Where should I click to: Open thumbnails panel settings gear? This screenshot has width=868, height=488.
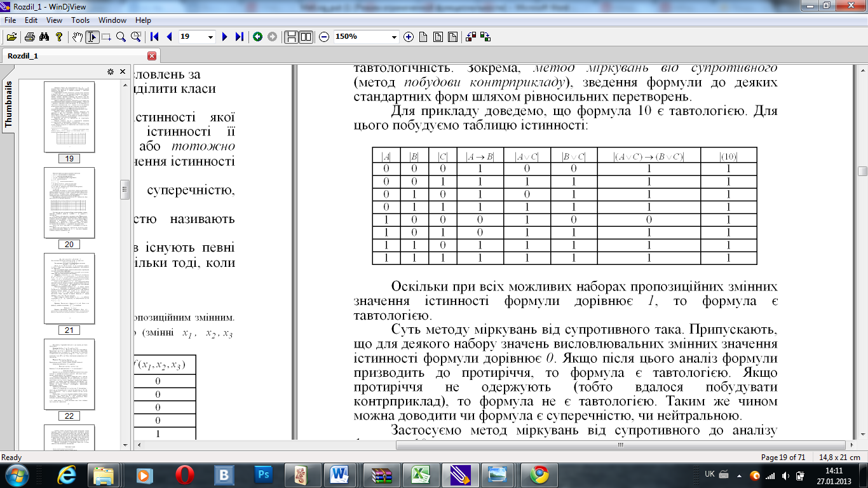110,71
